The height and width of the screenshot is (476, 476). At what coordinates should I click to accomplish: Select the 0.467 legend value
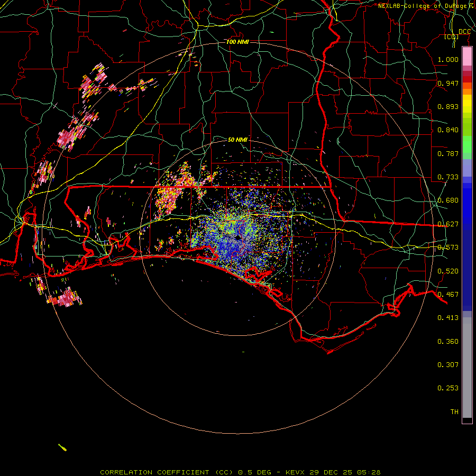tap(448, 295)
